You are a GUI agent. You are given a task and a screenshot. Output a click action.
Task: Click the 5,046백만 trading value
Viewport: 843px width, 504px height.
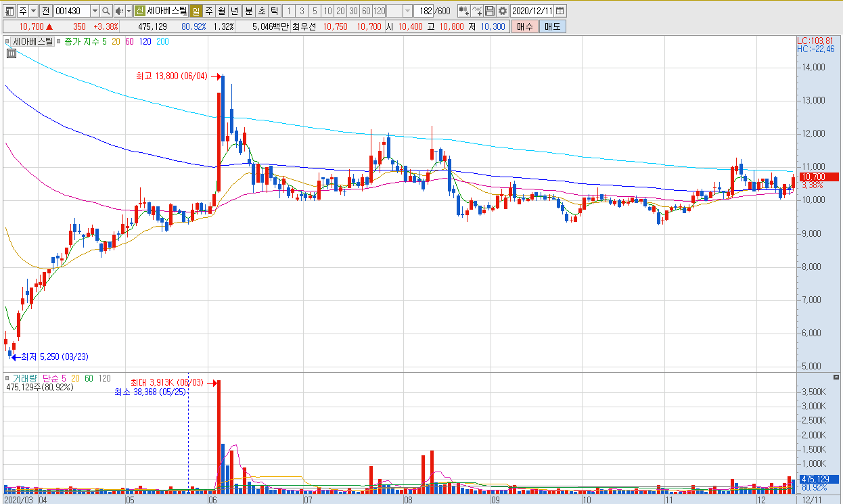tap(270, 26)
